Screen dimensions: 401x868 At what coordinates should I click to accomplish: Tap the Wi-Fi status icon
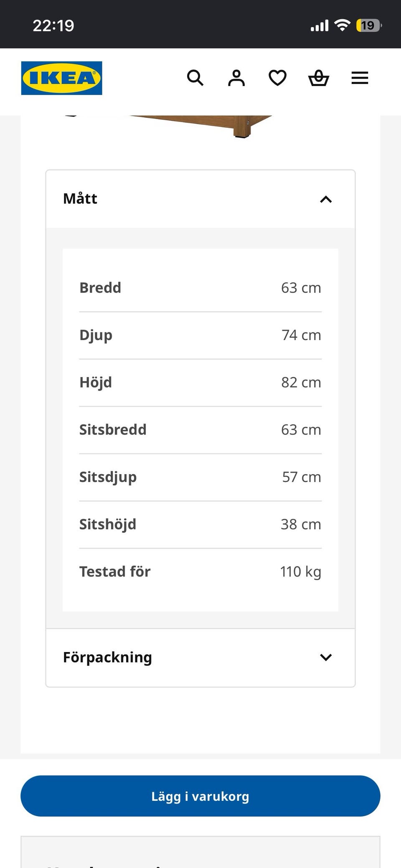[343, 25]
